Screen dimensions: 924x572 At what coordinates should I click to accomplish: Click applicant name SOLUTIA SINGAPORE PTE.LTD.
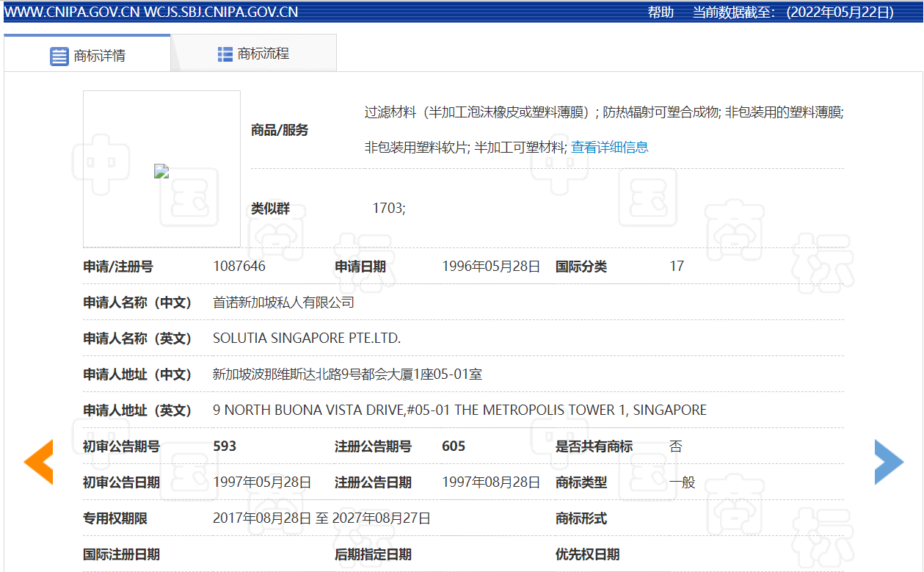(307, 339)
